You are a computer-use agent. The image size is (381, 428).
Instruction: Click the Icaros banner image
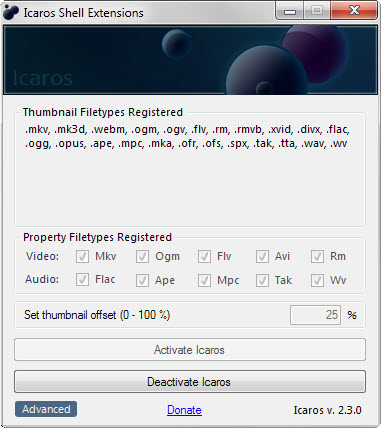tap(190, 60)
